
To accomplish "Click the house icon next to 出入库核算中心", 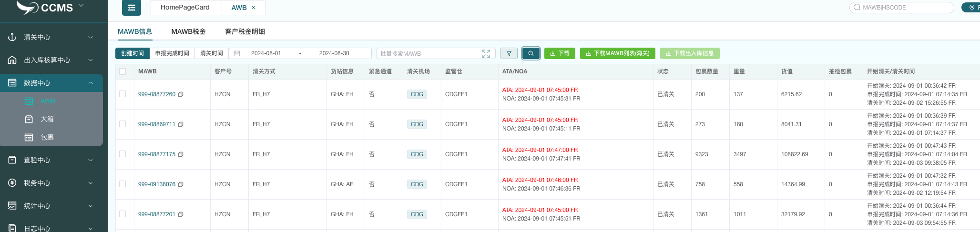I will [x=12, y=60].
